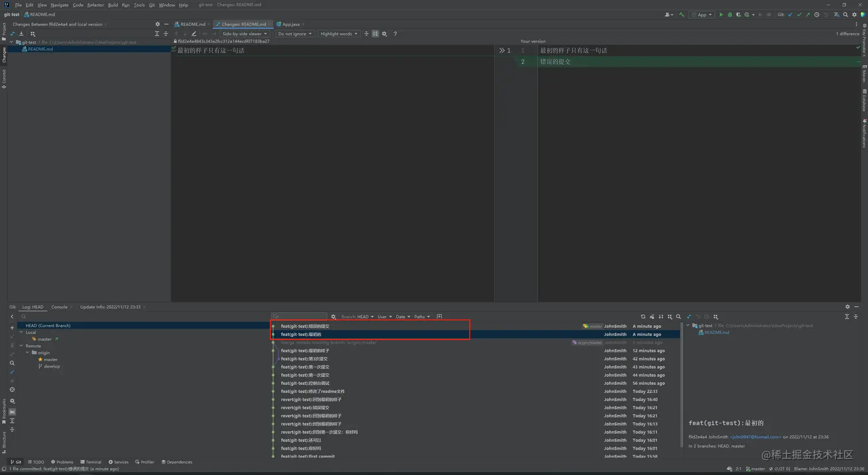Viewport: 868px width, 475px height.
Task: Open Search Everywhere with the magnifier icon
Action: [846, 15]
